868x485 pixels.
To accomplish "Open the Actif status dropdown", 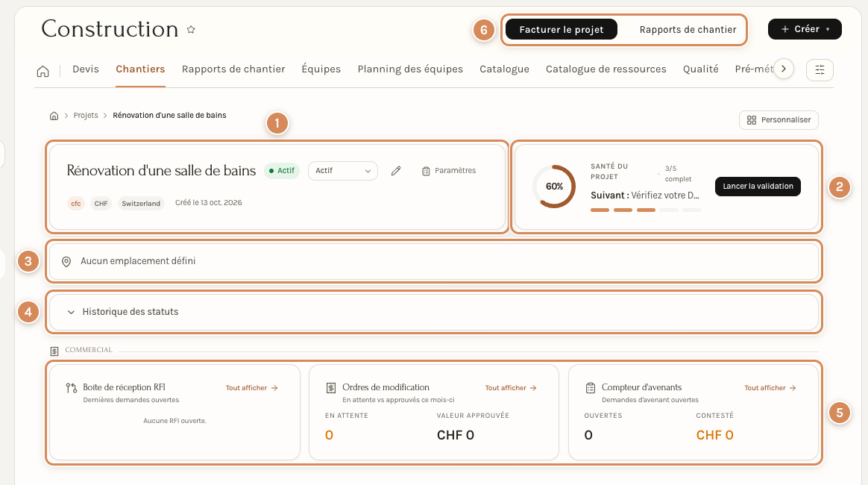I will coord(343,171).
